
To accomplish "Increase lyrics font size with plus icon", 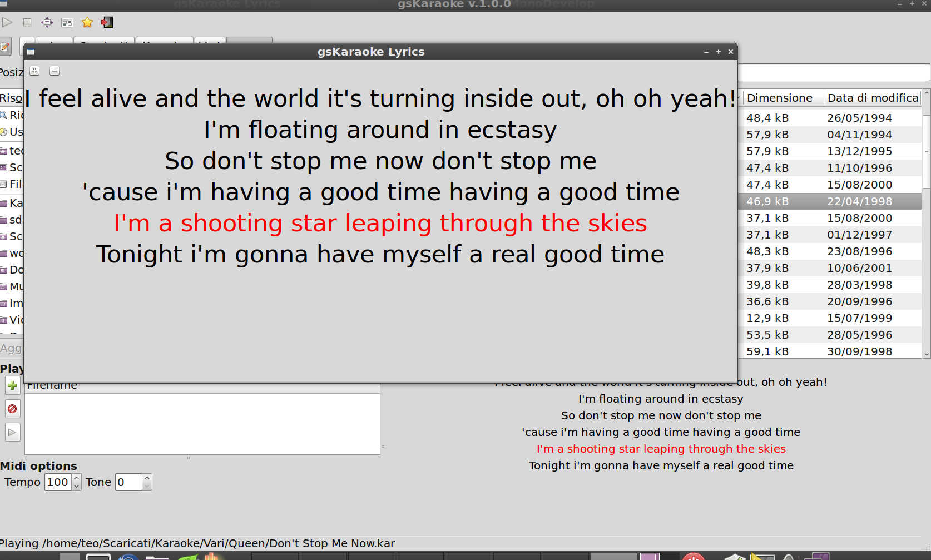I will coord(34,71).
